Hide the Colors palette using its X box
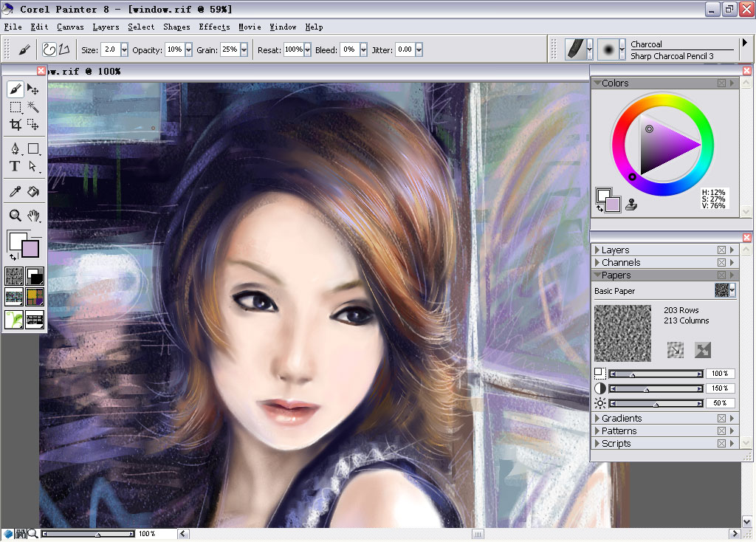Image resolution: width=756 pixels, height=542 pixels. pos(721,83)
